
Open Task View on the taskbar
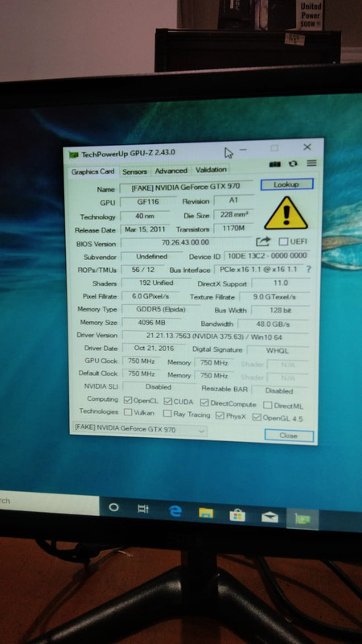click(x=143, y=509)
